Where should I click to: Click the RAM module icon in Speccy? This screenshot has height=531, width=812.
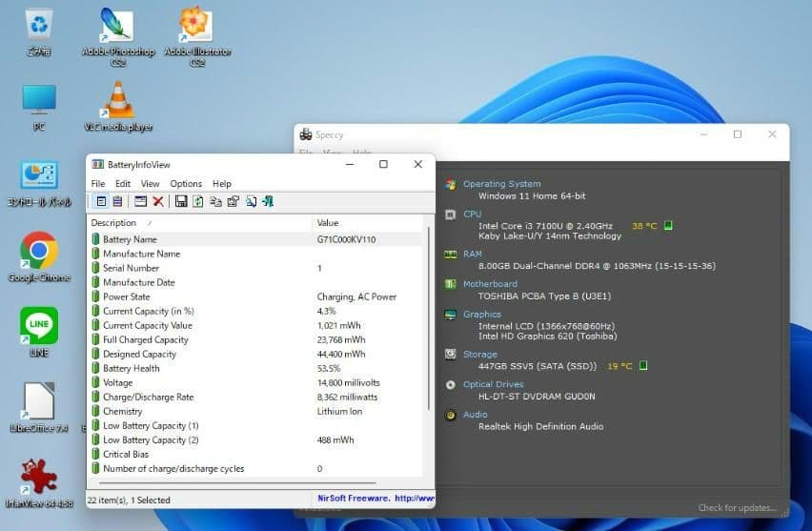(451, 254)
